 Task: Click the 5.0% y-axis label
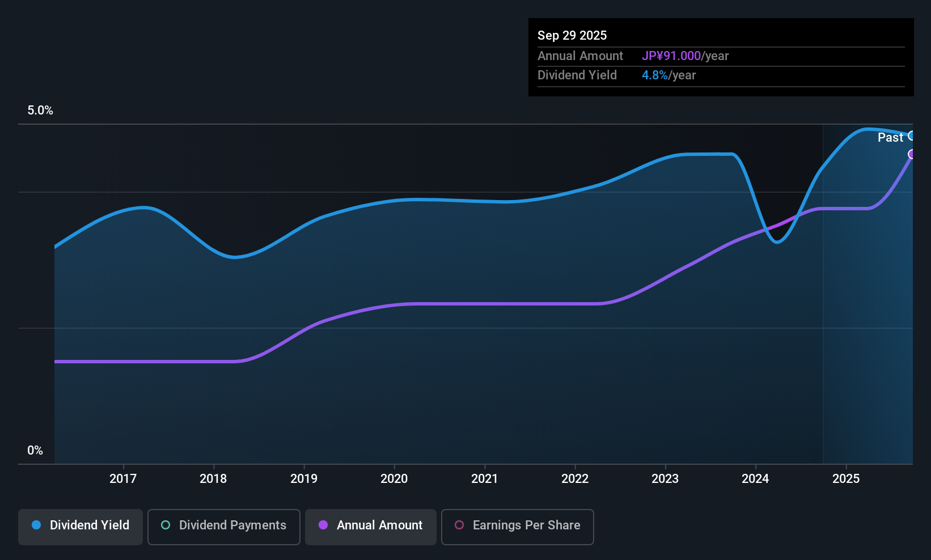40,111
